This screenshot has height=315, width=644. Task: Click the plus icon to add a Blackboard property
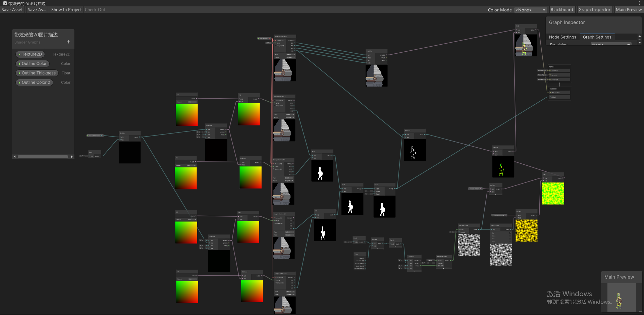click(68, 42)
